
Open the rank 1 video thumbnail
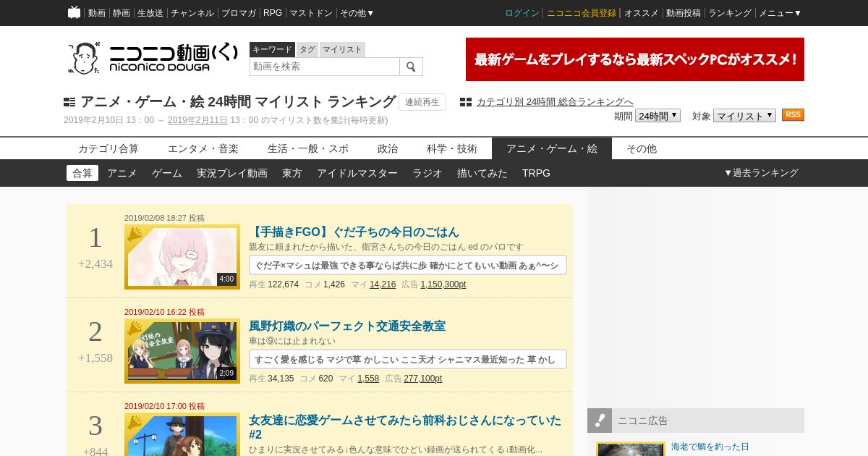pos(182,257)
